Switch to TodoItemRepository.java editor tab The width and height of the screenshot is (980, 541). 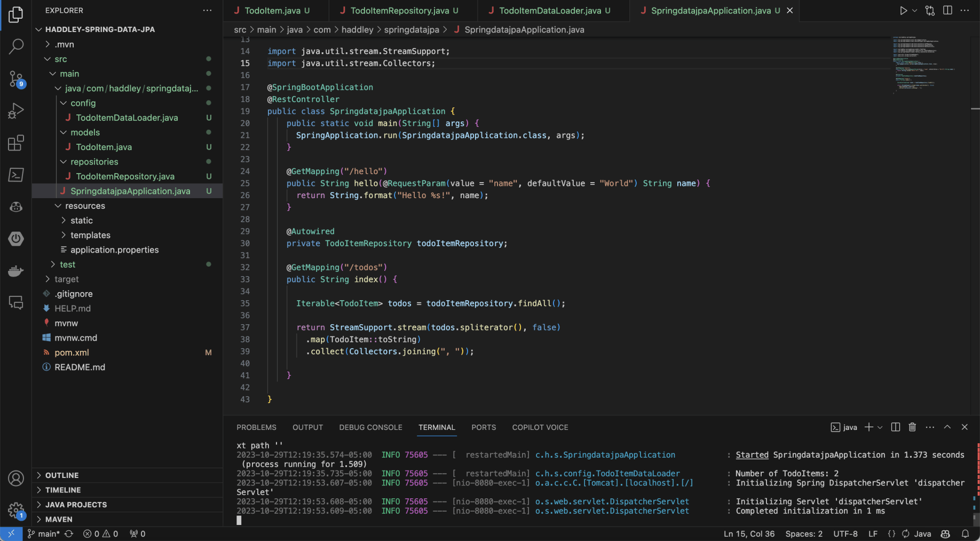pos(399,11)
